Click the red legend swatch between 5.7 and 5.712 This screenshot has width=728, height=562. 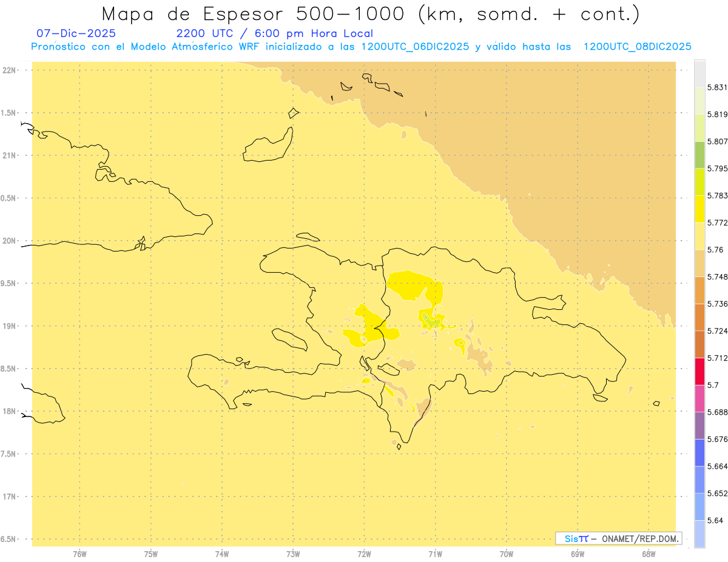[699, 372]
